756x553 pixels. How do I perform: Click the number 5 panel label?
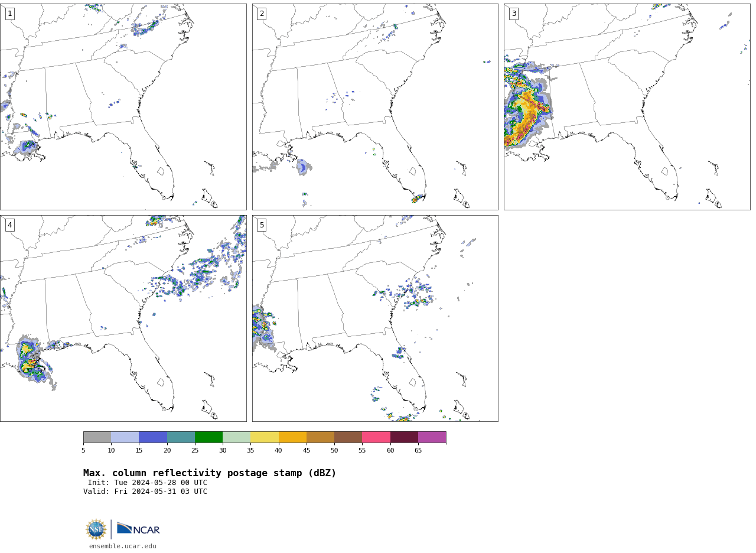(262, 225)
